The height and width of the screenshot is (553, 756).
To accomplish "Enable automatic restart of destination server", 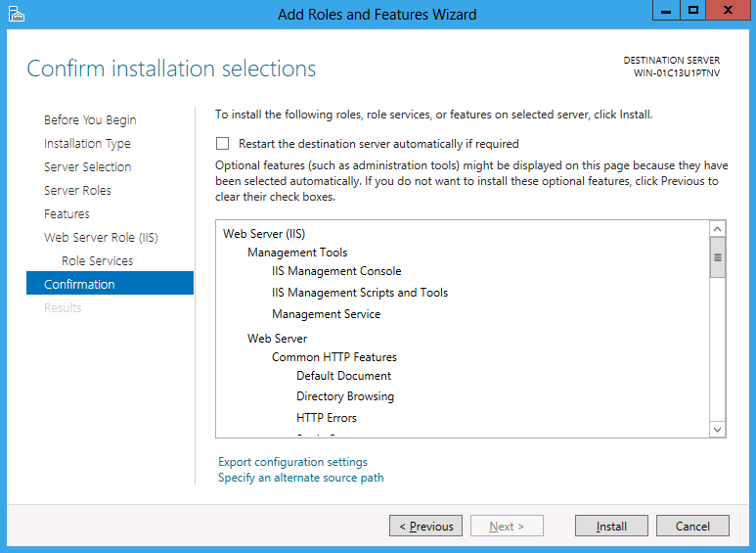I will [x=222, y=144].
